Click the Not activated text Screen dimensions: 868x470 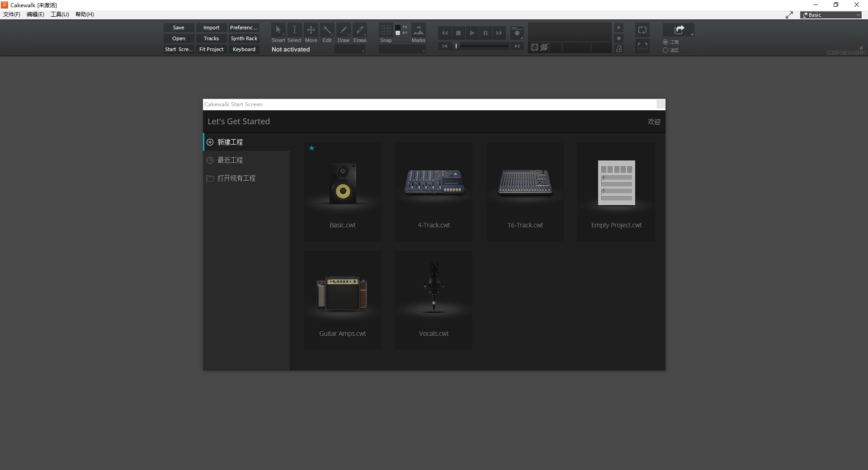coord(291,49)
